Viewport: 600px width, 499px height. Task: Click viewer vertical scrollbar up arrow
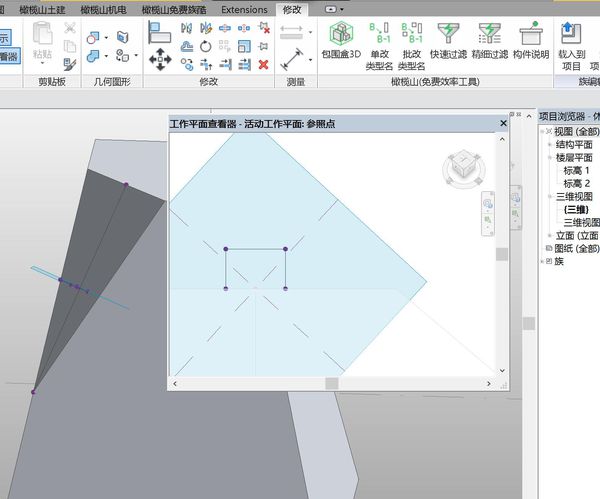coord(502,140)
